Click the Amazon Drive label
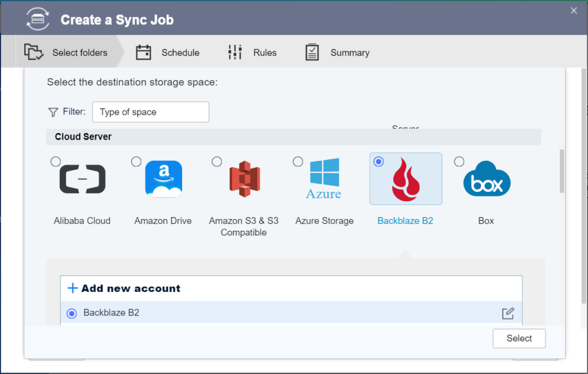The width and height of the screenshot is (588, 374). coord(163,221)
